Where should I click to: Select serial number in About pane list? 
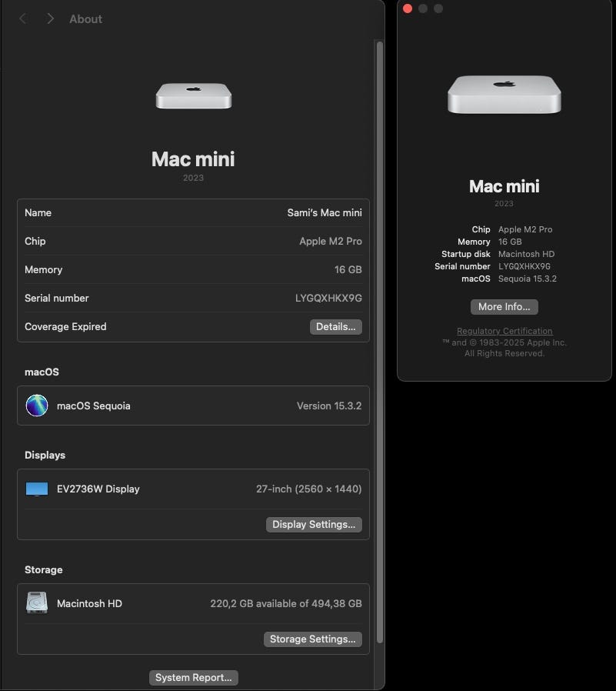click(328, 299)
